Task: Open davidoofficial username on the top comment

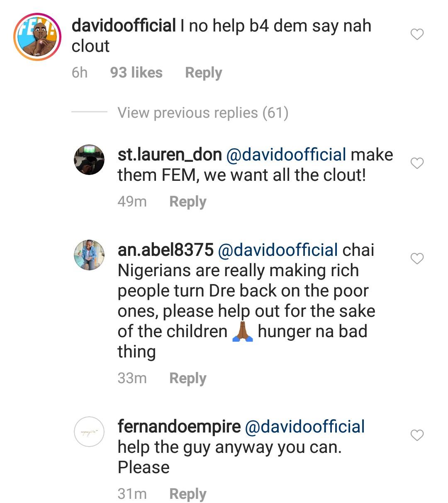Action: [124, 26]
